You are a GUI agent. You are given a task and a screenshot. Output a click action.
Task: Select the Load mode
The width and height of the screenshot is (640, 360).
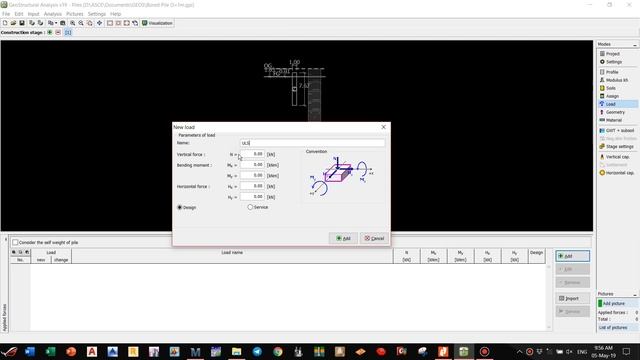tap(617, 104)
